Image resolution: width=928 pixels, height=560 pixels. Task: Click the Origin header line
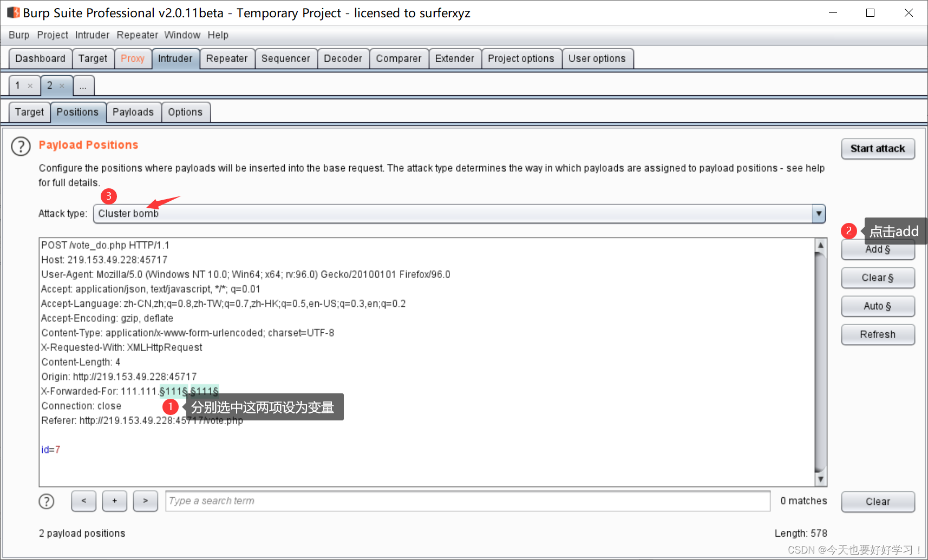[119, 377]
